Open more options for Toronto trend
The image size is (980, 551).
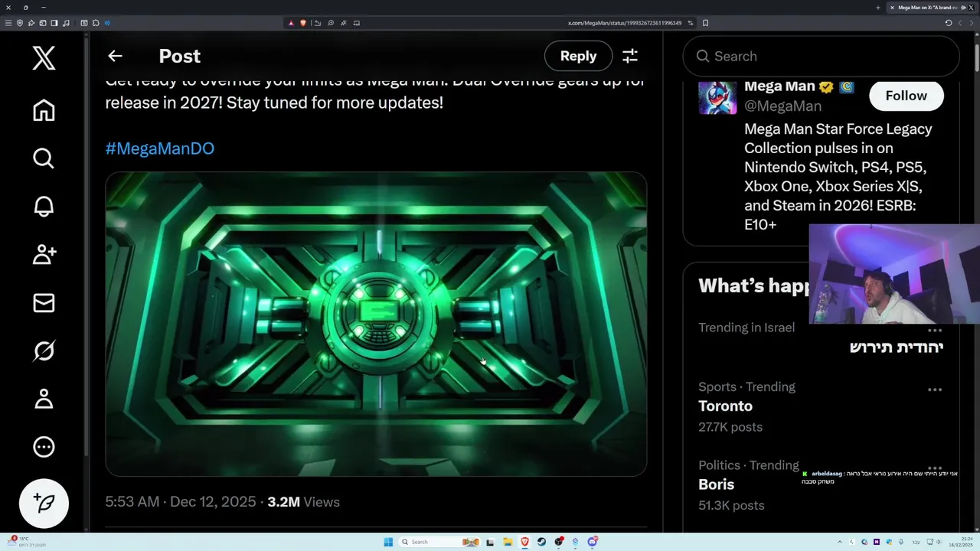pos(935,390)
